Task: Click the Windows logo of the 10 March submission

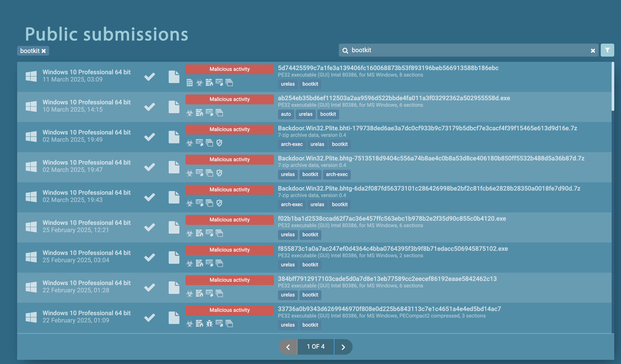Action: tap(31, 106)
